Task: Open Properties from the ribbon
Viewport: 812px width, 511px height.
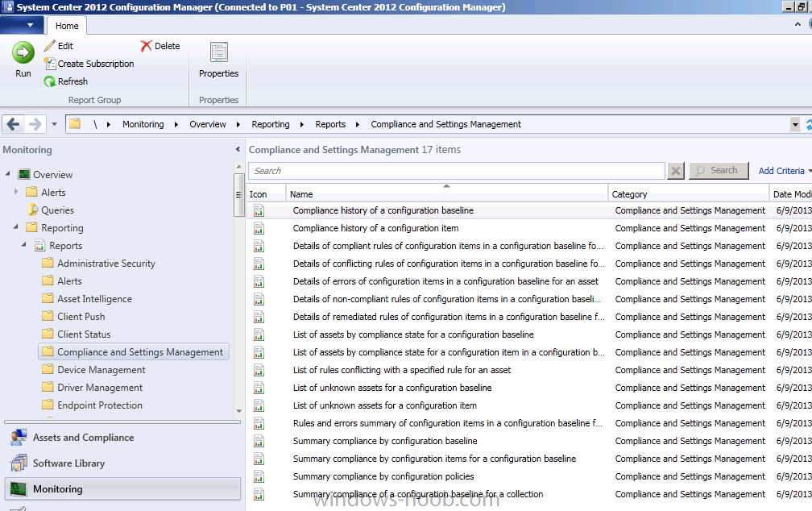Action: pyautogui.click(x=218, y=60)
